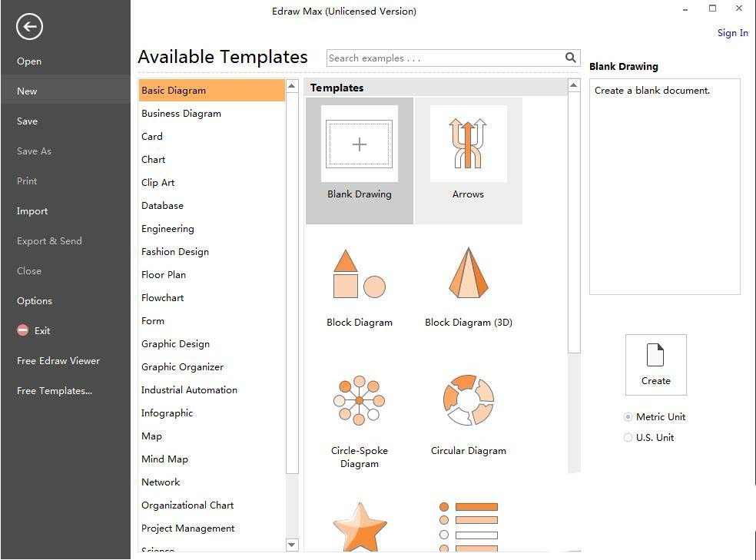Screen dimensions: 756x560
Task: Select the Mind Map category
Action: (164, 459)
